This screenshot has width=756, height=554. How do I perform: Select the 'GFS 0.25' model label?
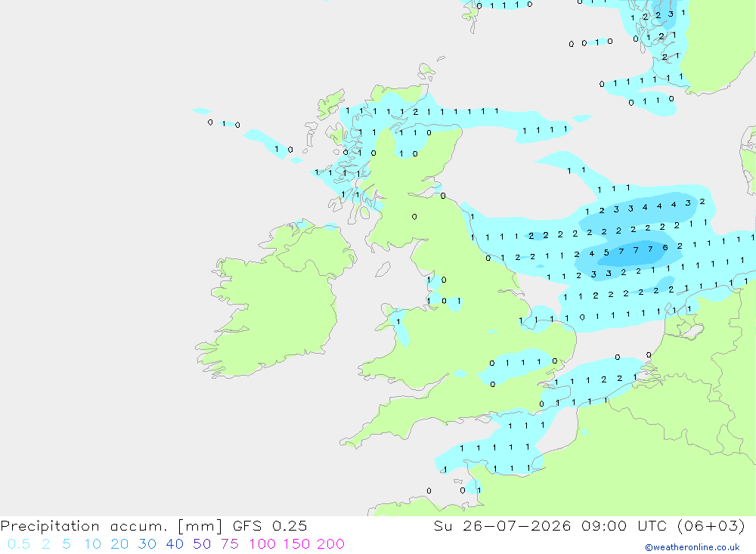point(270,526)
